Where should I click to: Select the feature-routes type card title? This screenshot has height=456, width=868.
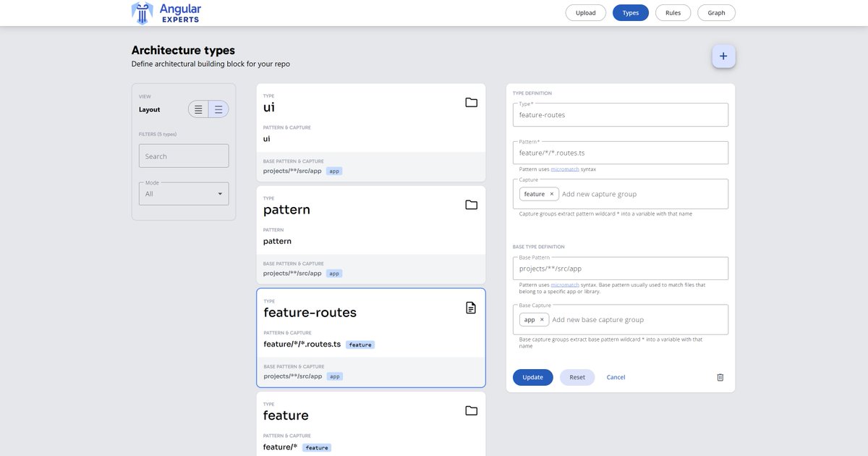(x=310, y=312)
